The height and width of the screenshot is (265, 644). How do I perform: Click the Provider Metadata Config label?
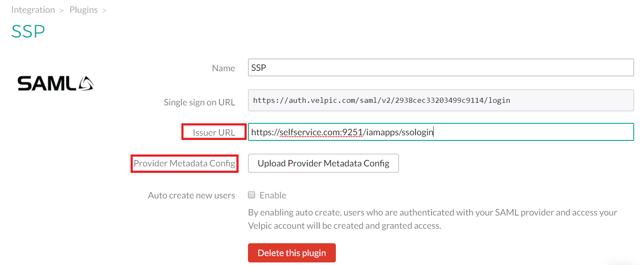point(184,163)
